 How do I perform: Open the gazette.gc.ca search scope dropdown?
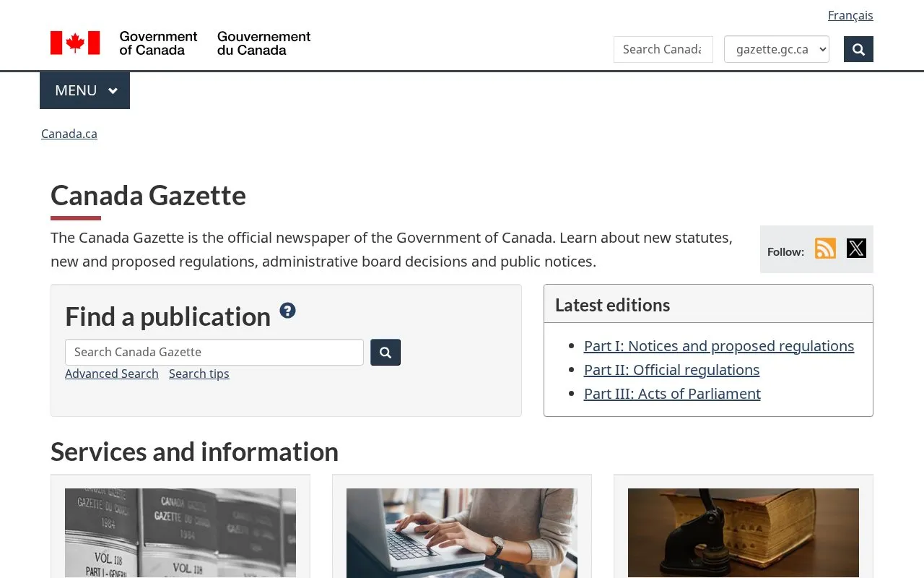pyautogui.click(x=777, y=49)
